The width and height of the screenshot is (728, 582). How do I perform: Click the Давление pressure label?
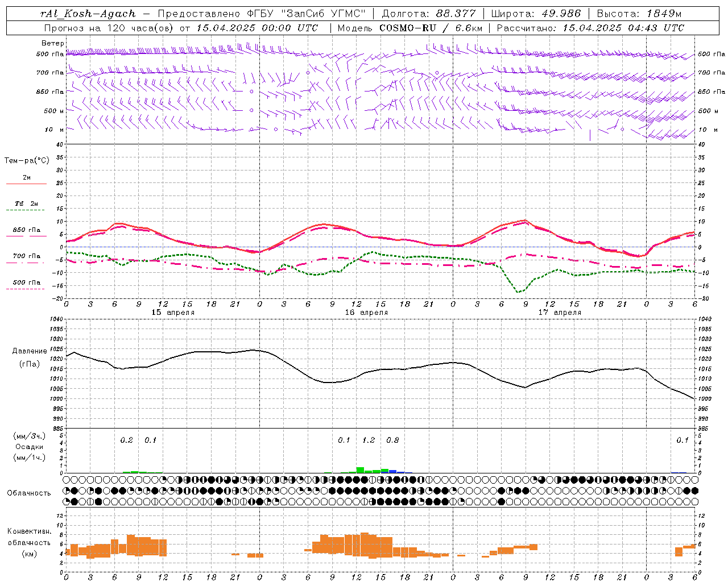30,351
